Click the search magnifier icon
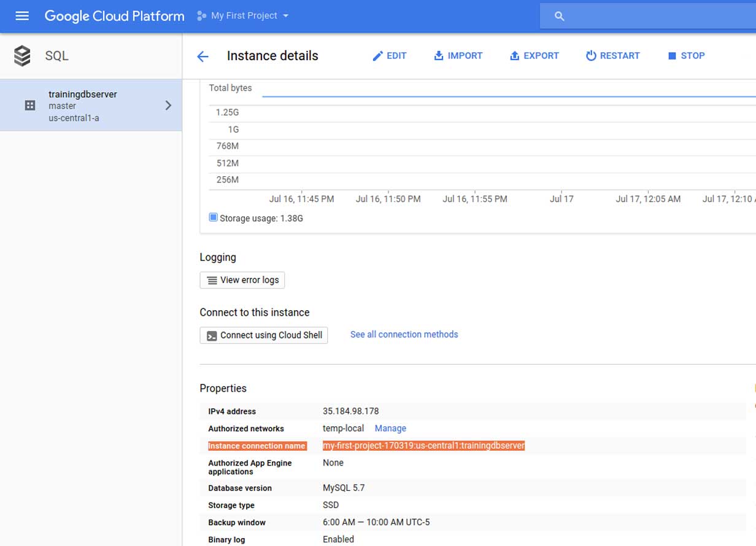 pyautogui.click(x=559, y=17)
